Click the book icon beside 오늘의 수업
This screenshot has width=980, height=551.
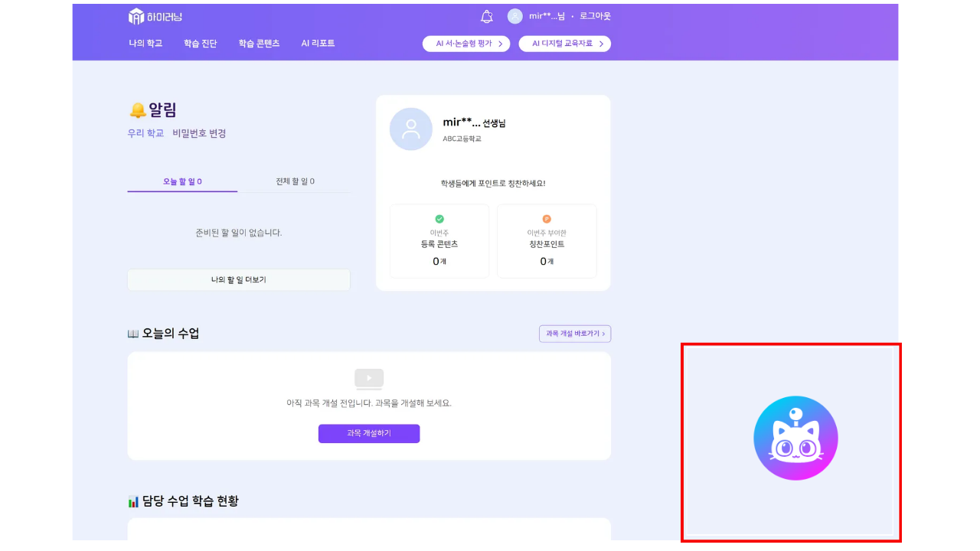pyautogui.click(x=133, y=332)
